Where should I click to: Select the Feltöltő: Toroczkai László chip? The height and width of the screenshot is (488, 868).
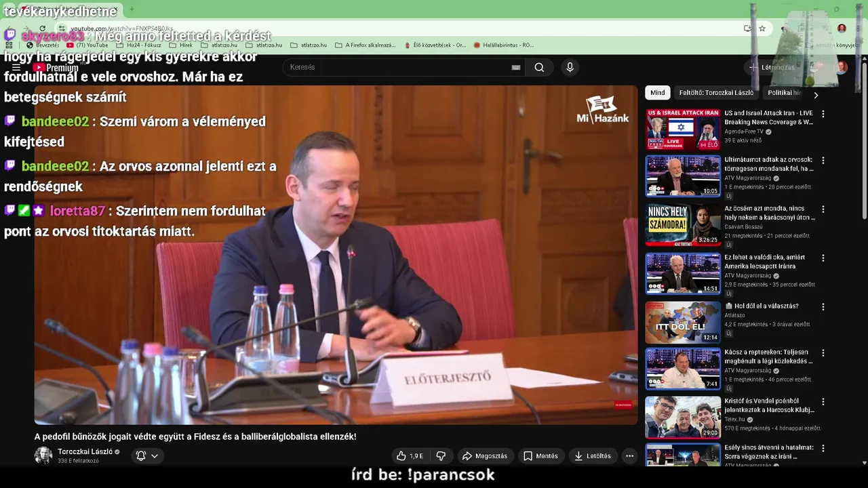[716, 93]
